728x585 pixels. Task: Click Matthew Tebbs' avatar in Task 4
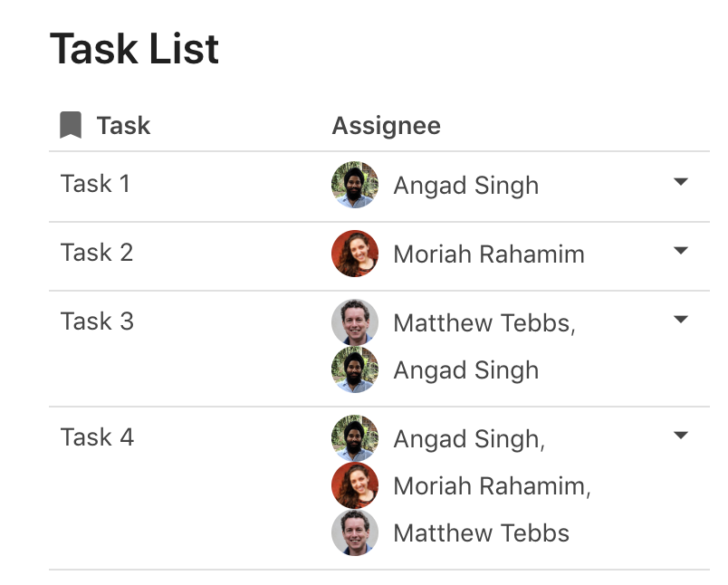pos(355,532)
